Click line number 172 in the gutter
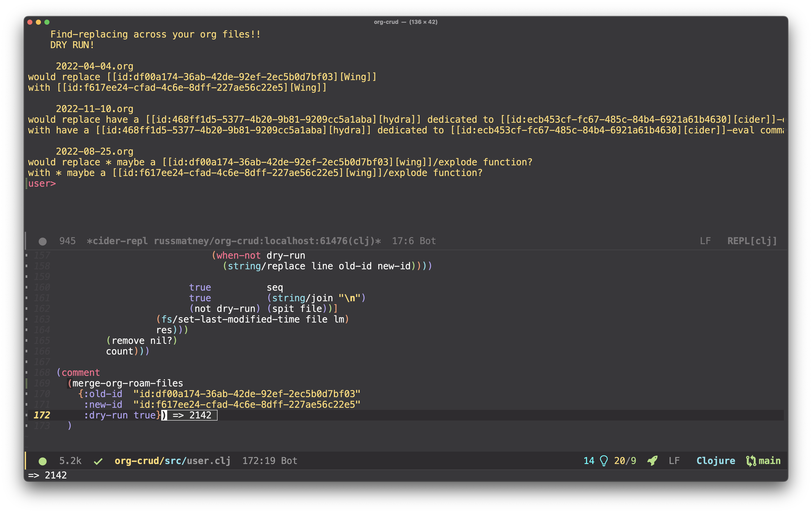Image resolution: width=812 pixels, height=513 pixels. [x=42, y=415]
